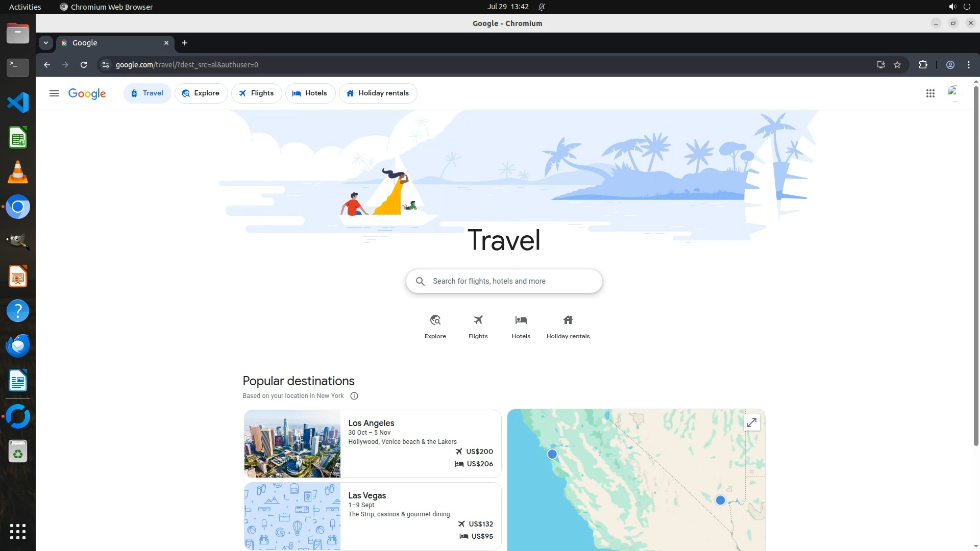Open the Extensions puzzle icon
Screen dimensions: 980x551
point(923,65)
